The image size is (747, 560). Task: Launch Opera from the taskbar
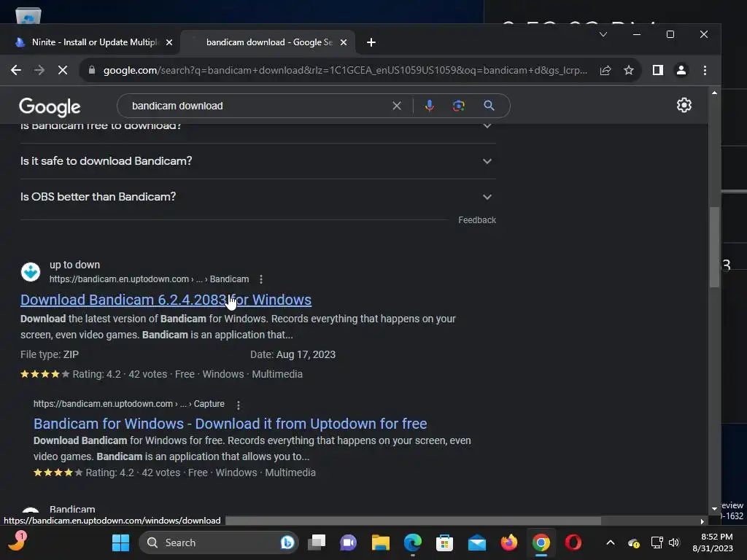tap(573, 542)
